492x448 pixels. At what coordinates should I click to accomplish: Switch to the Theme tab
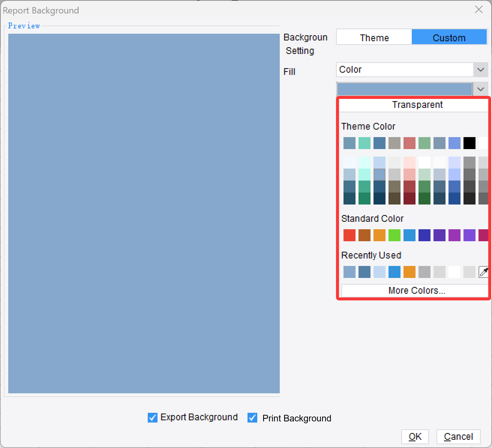(374, 37)
